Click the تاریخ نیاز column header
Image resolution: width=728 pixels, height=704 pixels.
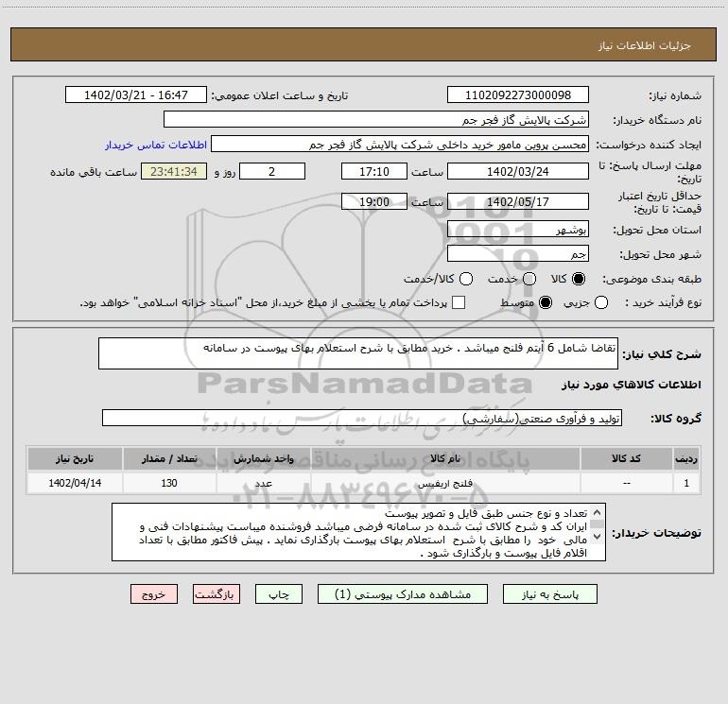(75, 458)
